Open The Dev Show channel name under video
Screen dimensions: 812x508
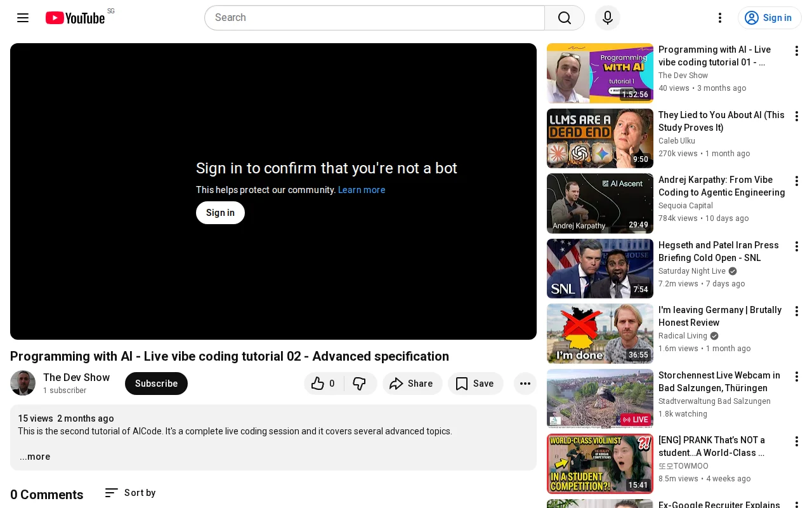[x=76, y=377]
